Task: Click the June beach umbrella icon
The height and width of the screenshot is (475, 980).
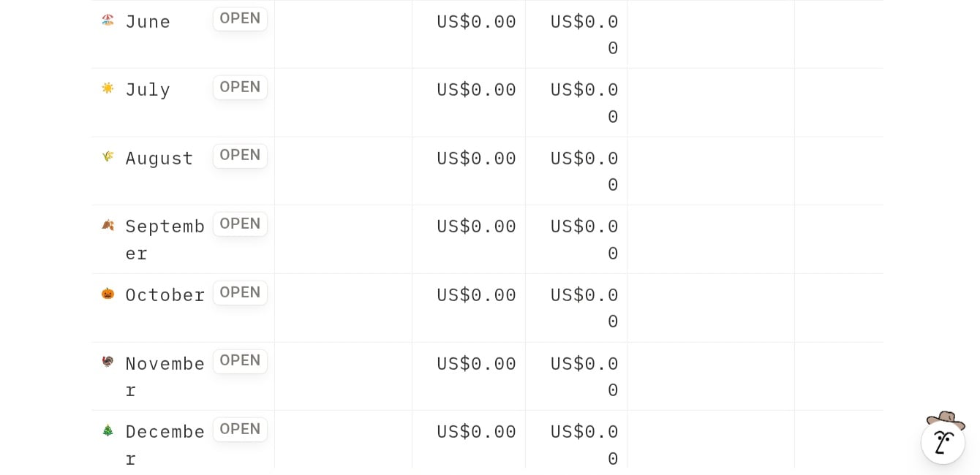Action: (108, 20)
